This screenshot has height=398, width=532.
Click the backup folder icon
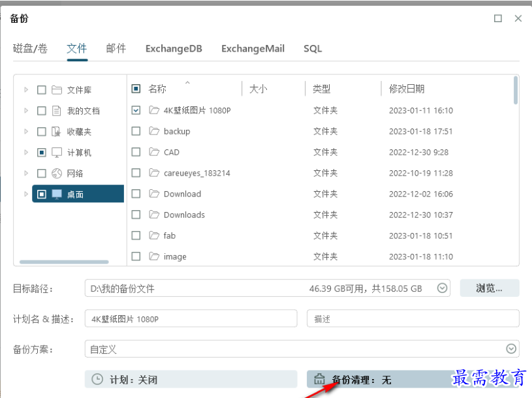154,131
